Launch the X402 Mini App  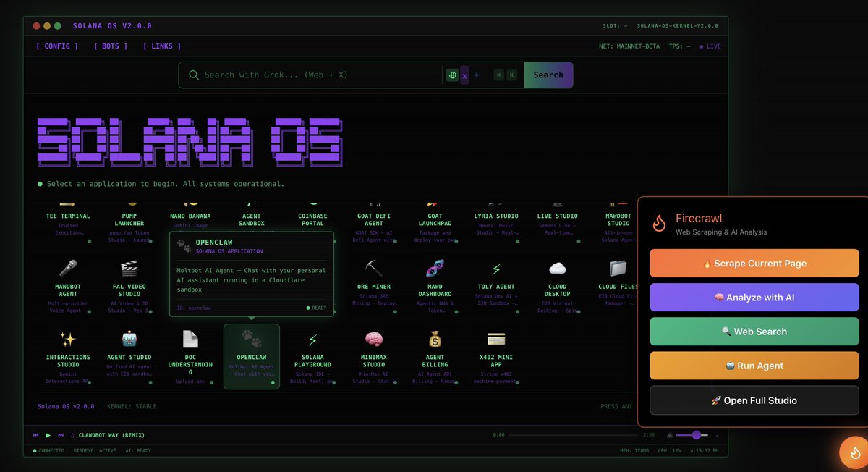(496, 356)
